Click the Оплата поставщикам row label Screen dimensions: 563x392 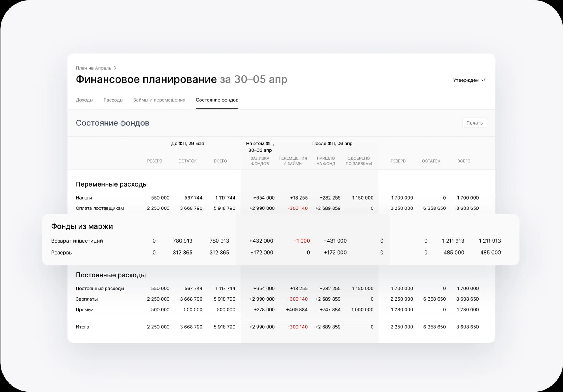pos(100,208)
